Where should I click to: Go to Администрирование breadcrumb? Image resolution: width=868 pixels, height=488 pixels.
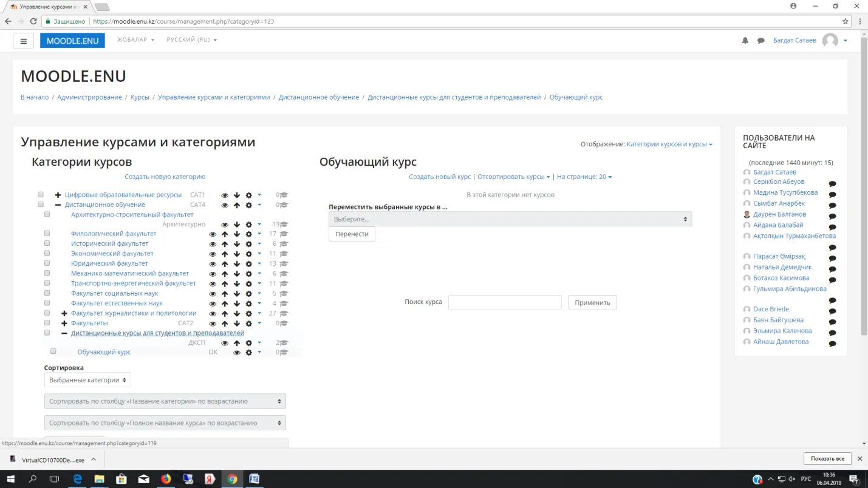[x=89, y=97]
